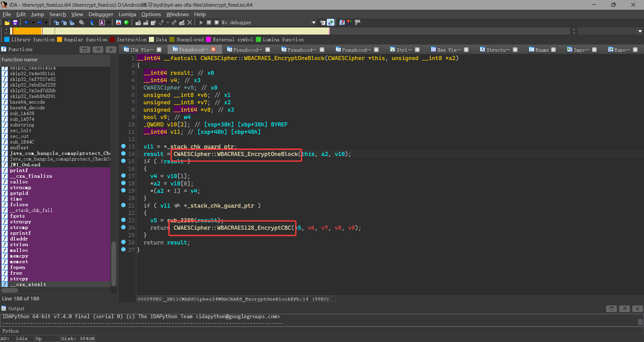This screenshot has width=644, height=342.
Task: Click the Python command input field
Action: coord(332,331)
